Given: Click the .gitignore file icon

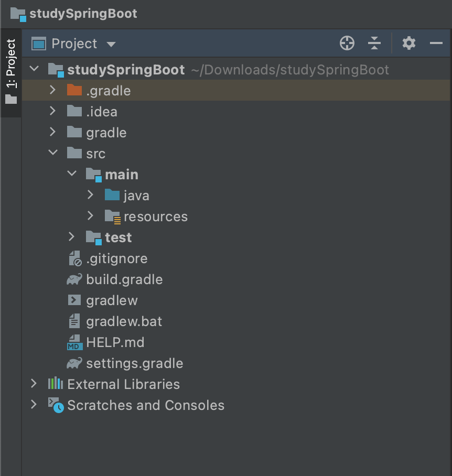Looking at the screenshot, I should coord(74,258).
